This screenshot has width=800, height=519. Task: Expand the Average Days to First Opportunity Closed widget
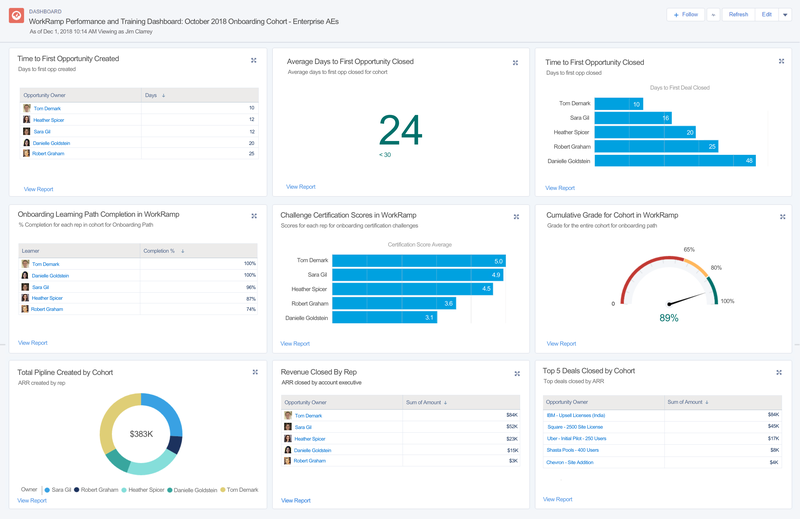515,63
